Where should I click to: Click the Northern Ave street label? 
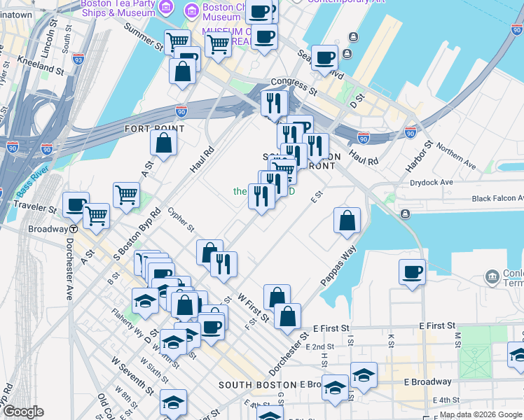coord(456,156)
